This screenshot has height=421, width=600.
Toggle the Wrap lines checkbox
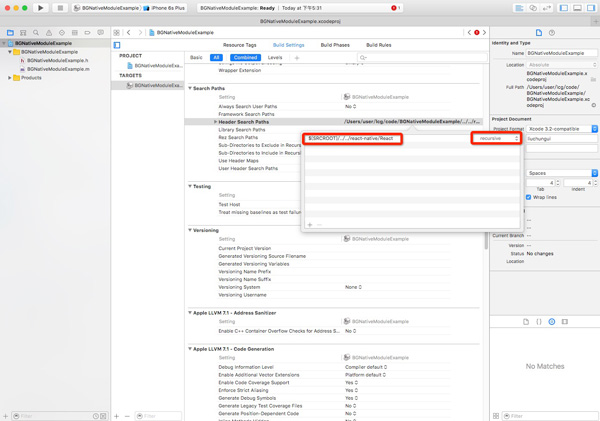(528, 197)
